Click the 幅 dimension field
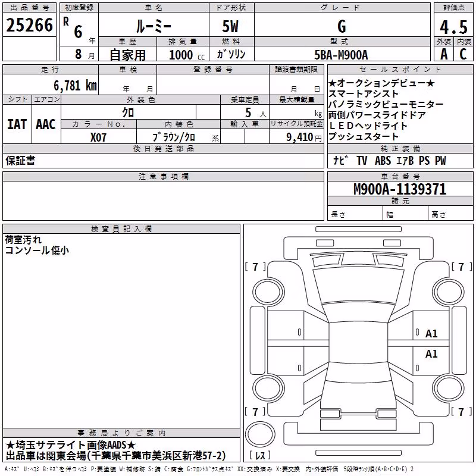476x476 pixels. [406, 213]
